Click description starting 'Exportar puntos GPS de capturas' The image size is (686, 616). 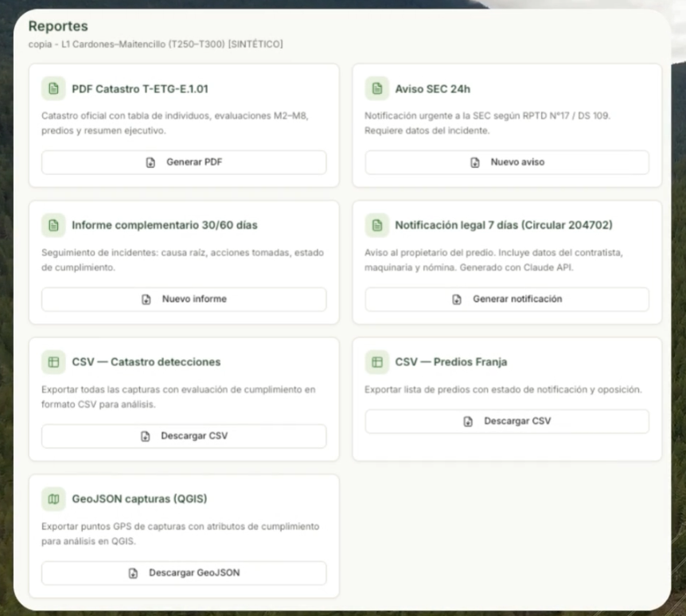tap(180, 534)
